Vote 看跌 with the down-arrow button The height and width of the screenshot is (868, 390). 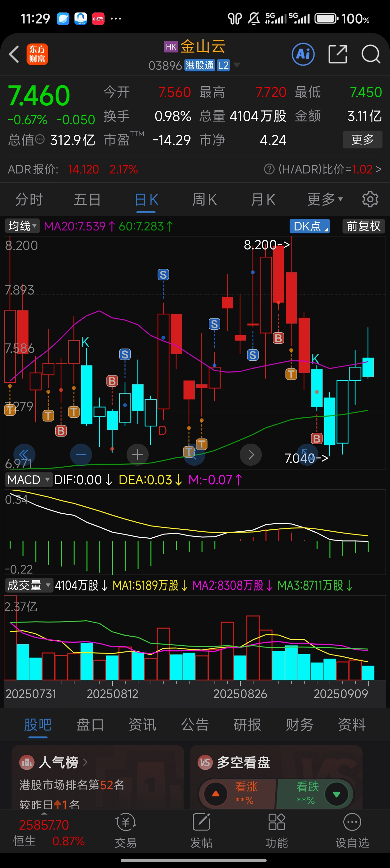point(336,794)
